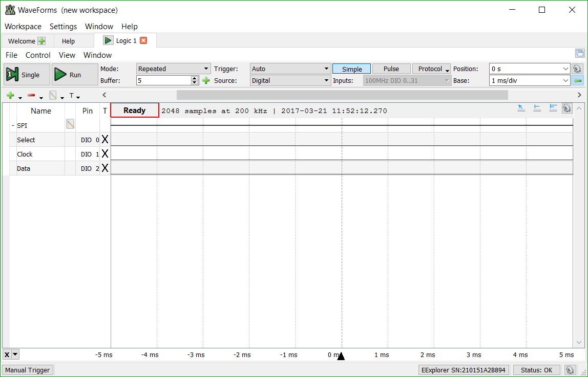This screenshot has width=588, height=377.
Task: Open the Mode dropdown showing Repeated
Action: coord(173,69)
